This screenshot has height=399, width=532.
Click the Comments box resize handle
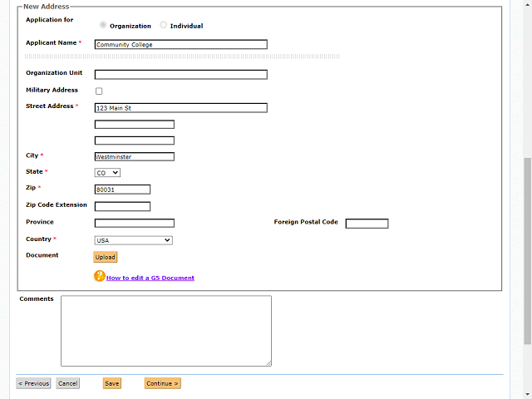(268, 363)
